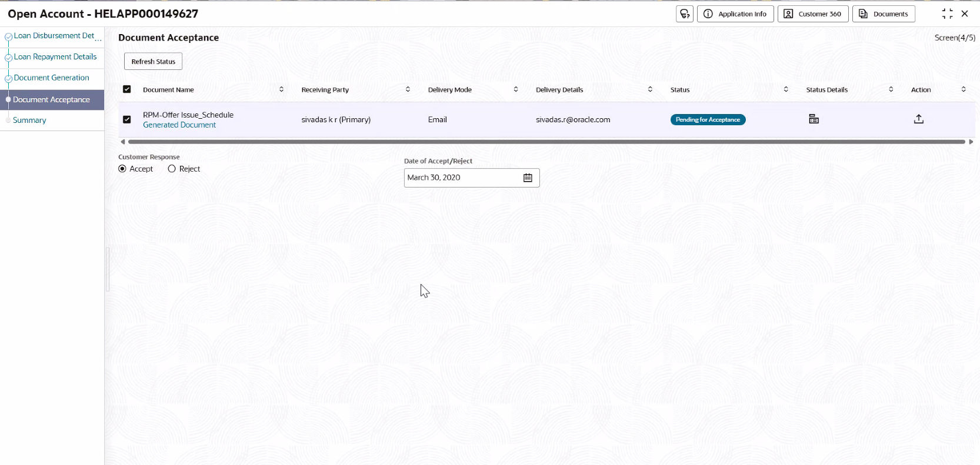Go to Loan Disbursement Details step
This screenshot has width=980, height=465.
[54, 36]
